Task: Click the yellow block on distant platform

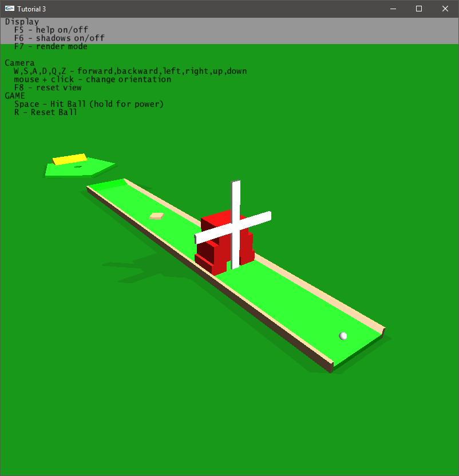Action: (70, 159)
